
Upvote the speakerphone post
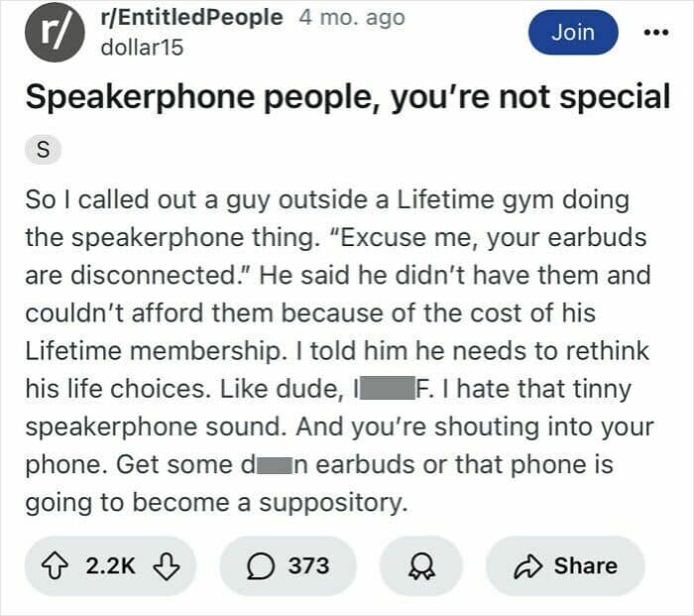[x=62, y=565]
